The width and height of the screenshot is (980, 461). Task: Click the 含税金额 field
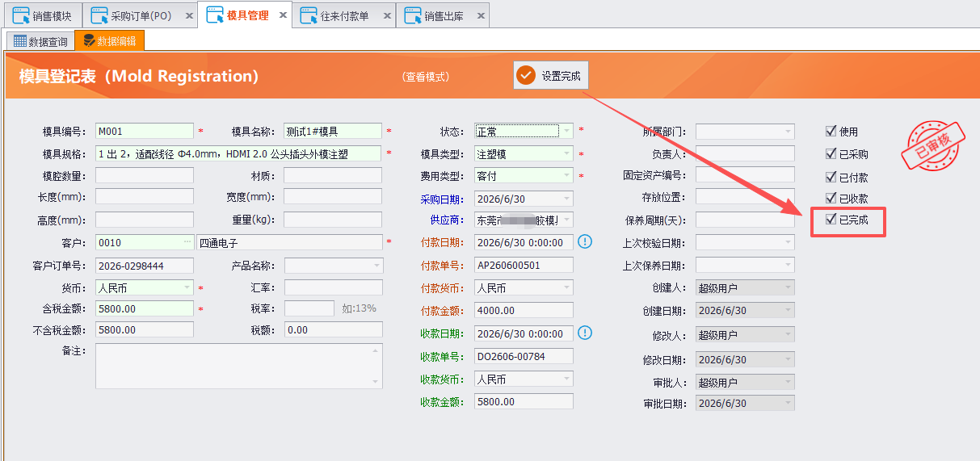tap(145, 308)
